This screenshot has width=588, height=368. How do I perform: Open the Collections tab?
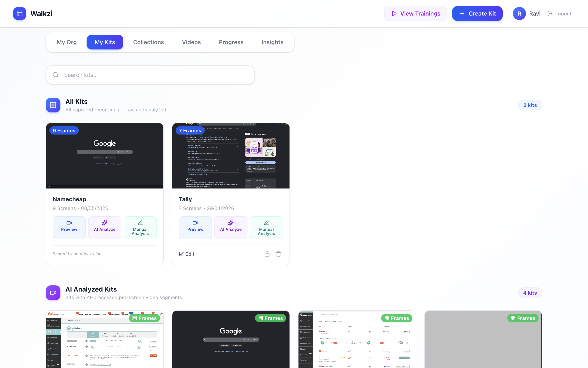pos(148,42)
